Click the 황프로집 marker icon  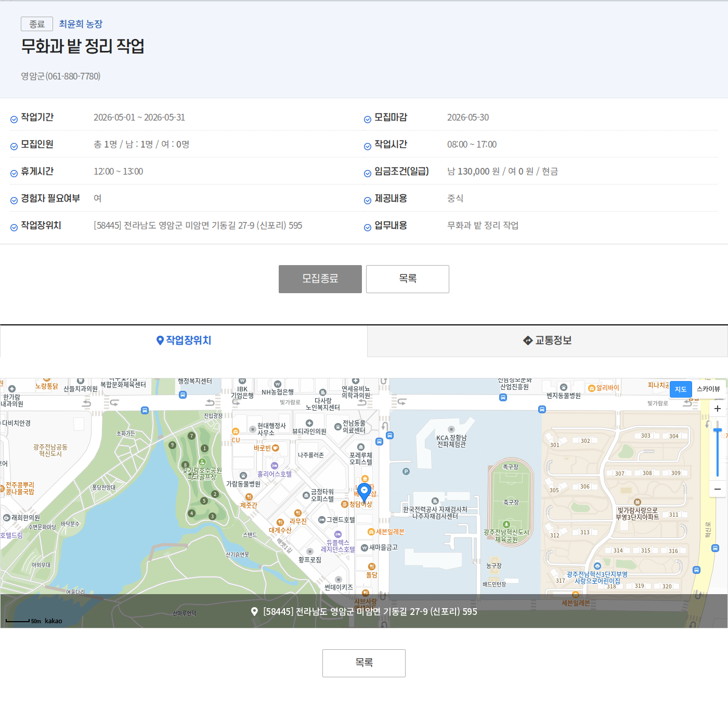[310, 552]
